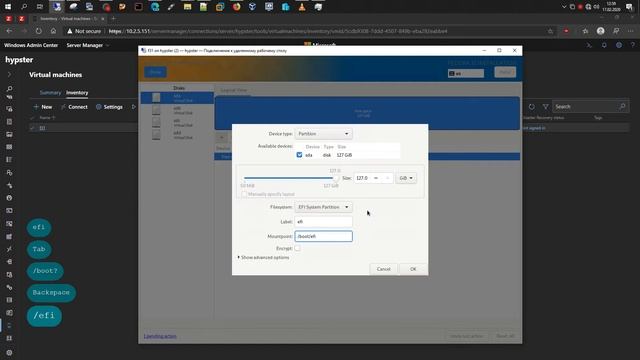The image size is (640, 360).
Task: Click New virtual machine button
Action: (43, 107)
